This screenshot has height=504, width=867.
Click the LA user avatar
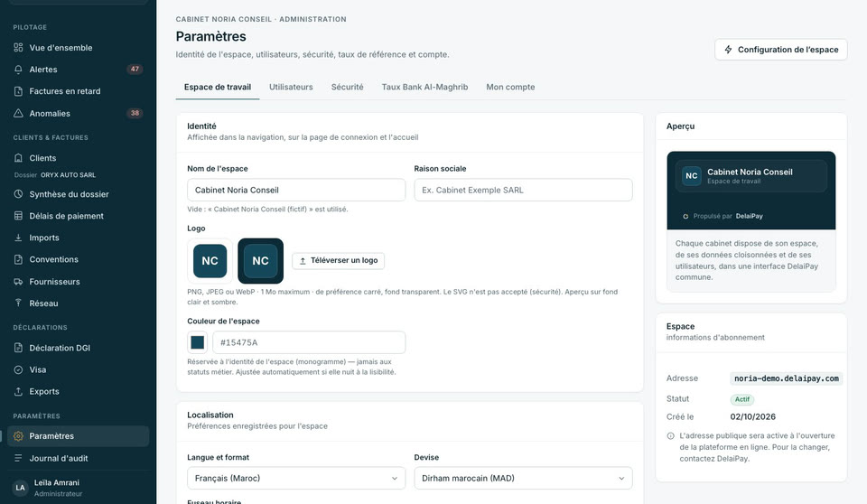(21, 488)
